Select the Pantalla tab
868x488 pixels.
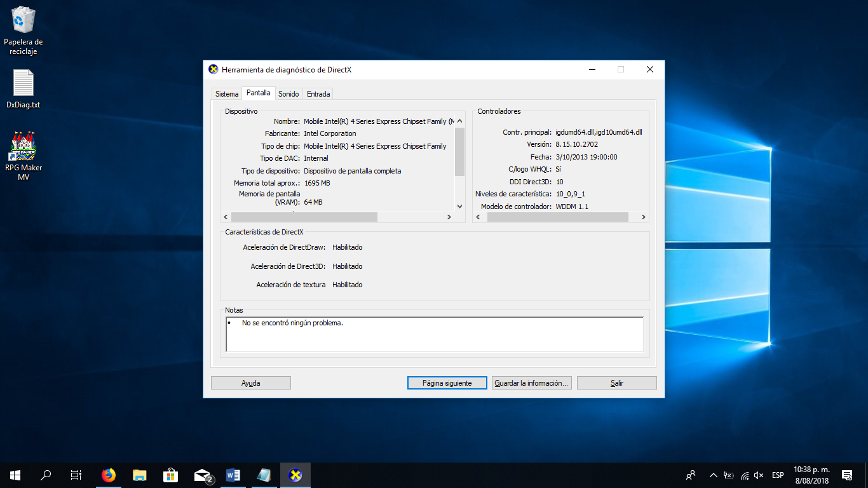point(259,93)
